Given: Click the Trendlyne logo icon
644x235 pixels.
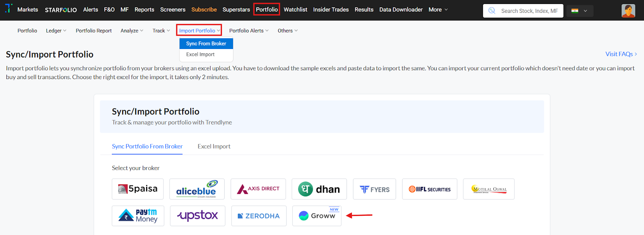Looking at the screenshot, I should [8, 8].
